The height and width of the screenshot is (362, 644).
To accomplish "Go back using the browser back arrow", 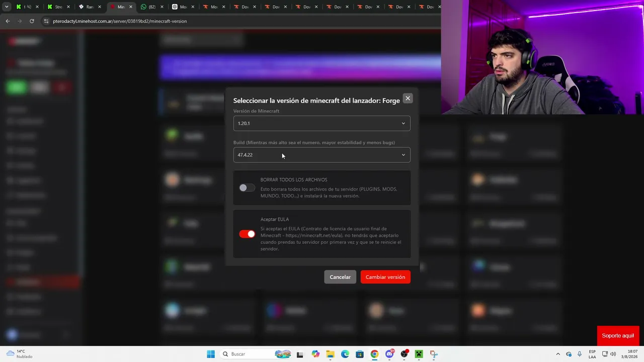I will 8,21.
